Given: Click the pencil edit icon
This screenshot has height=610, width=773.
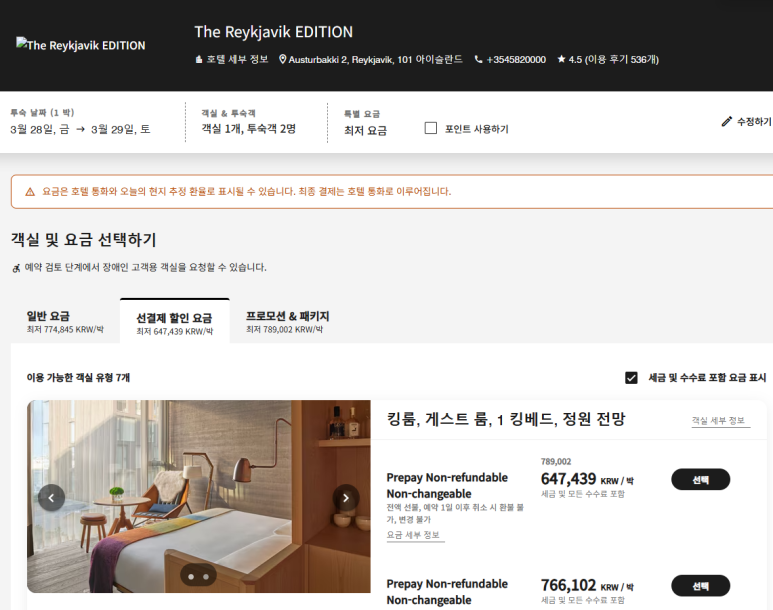Looking at the screenshot, I should coord(727,121).
